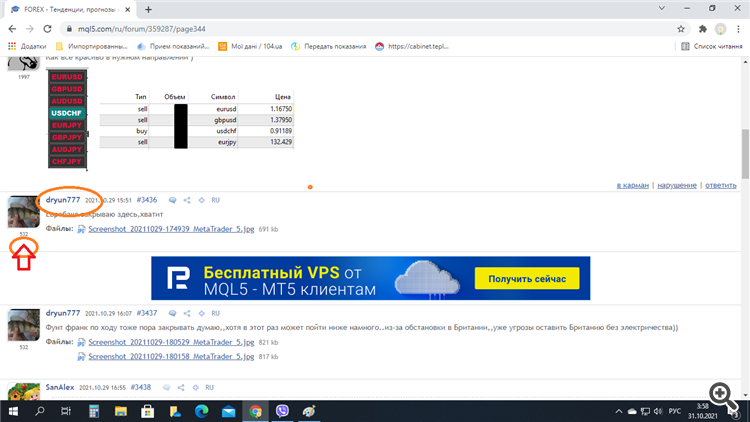Switch РУС keyboard language indicator
The height and width of the screenshot is (422, 750).
tap(675, 411)
